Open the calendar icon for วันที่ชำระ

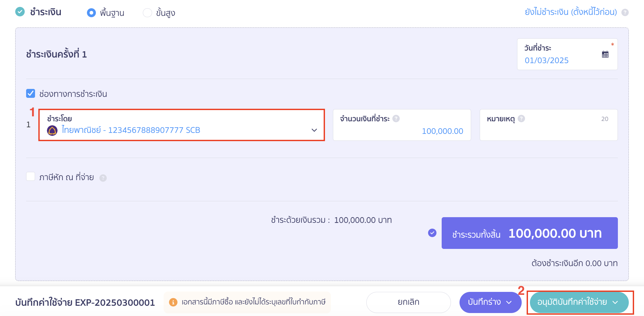[x=605, y=54]
